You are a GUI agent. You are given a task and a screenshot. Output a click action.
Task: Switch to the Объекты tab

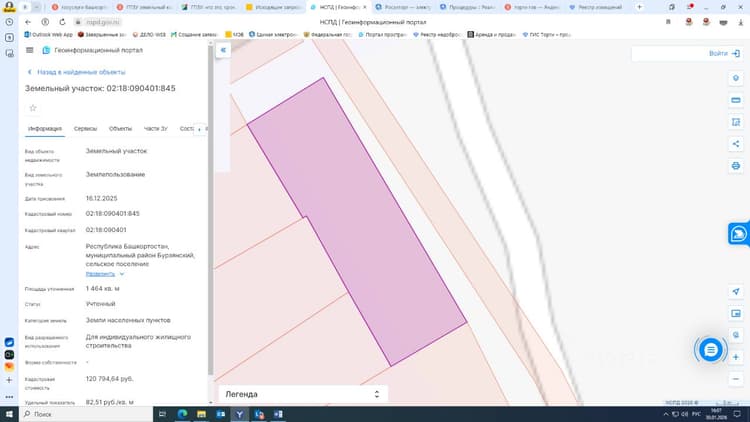point(120,129)
